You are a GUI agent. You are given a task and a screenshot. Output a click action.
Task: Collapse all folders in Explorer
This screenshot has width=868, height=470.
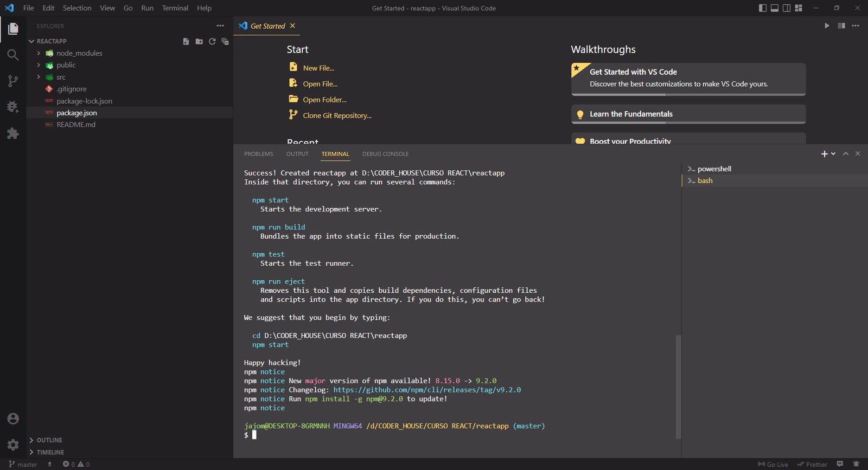pyautogui.click(x=225, y=41)
